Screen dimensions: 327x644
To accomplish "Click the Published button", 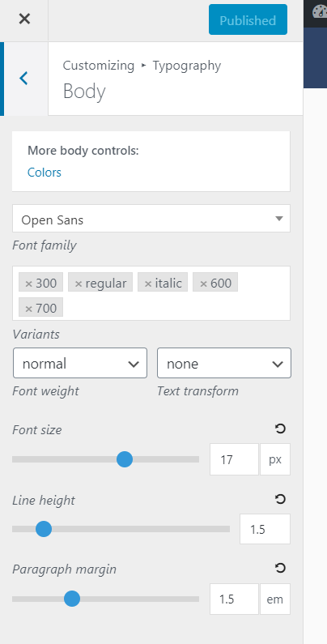I will coord(248,19).
